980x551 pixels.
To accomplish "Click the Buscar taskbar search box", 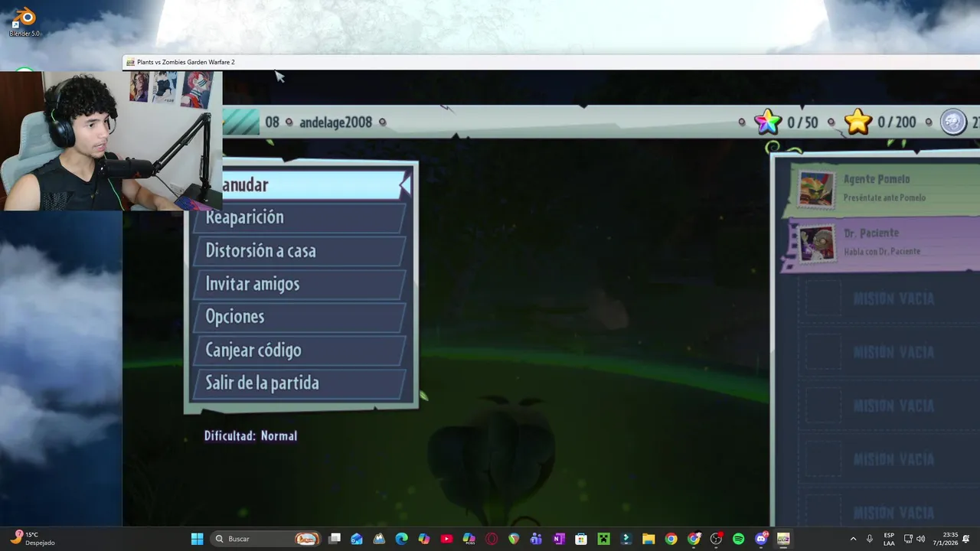I will click(x=266, y=539).
